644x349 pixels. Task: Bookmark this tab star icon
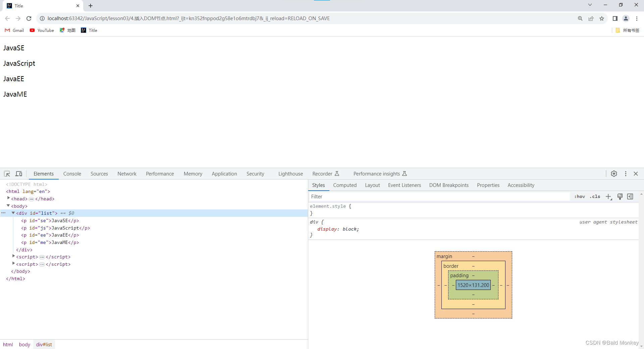(602, 18)
